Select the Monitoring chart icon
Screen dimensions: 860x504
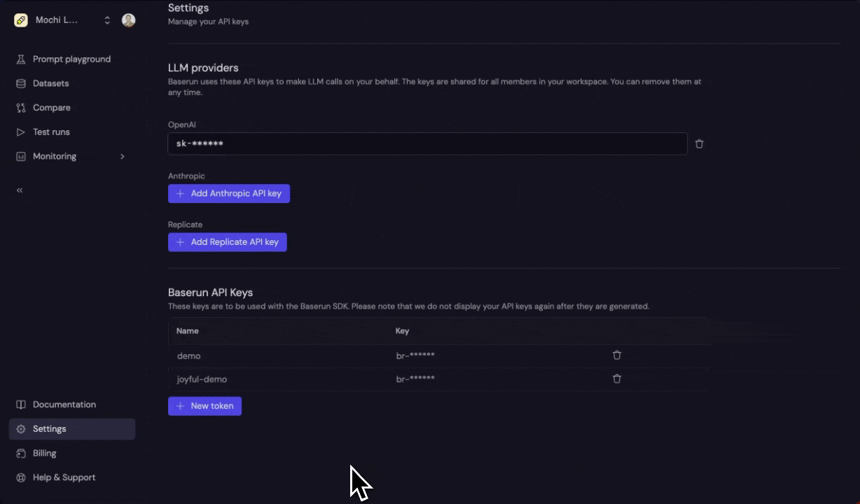pyautogui.click(x=21, y=156)
